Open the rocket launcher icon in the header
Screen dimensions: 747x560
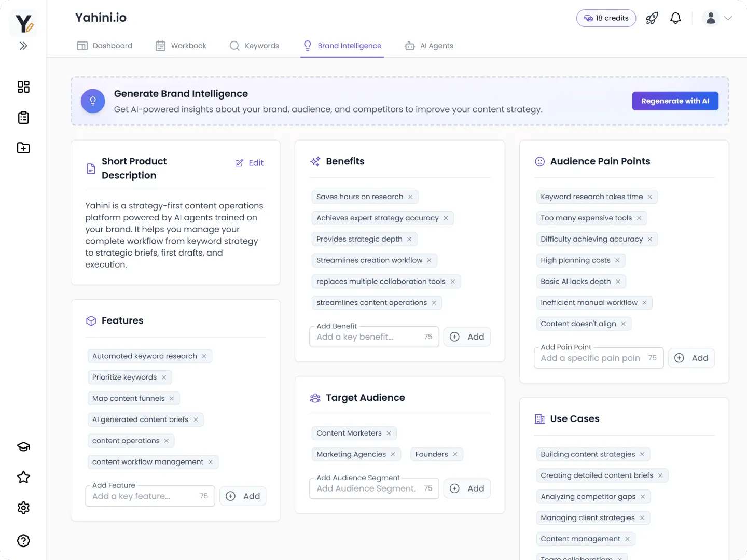point(652,18)
